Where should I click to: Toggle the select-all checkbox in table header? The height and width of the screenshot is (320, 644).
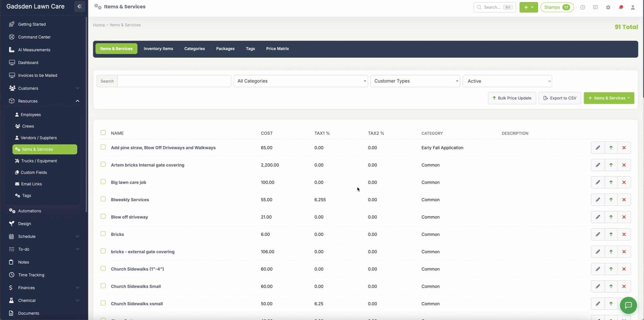[x=103, y=133]
